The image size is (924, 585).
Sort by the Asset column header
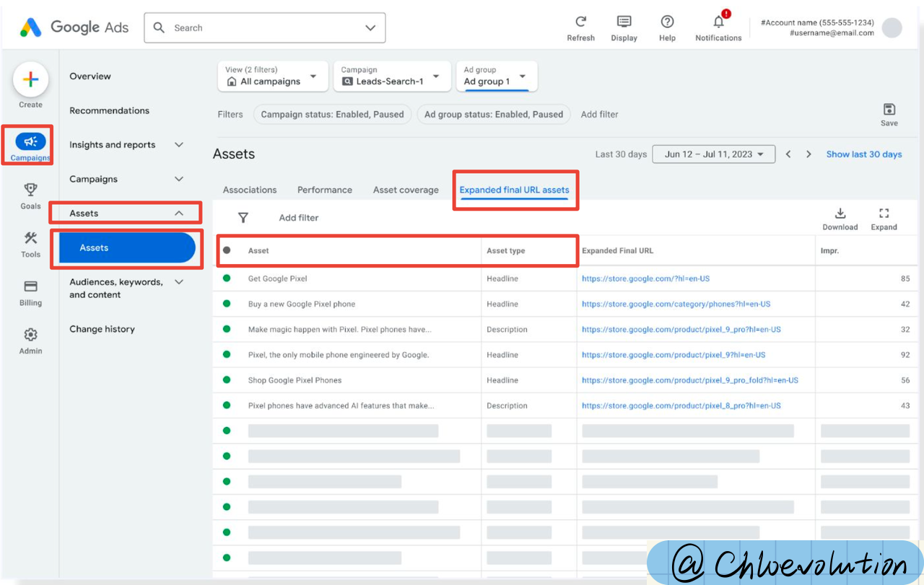point(258,251)
